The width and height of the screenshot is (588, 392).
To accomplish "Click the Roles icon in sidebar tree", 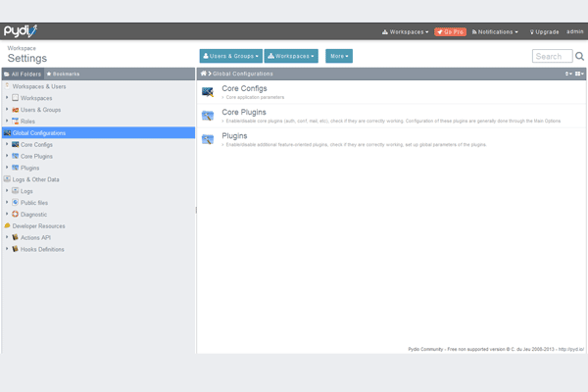I will pos(15,122).
